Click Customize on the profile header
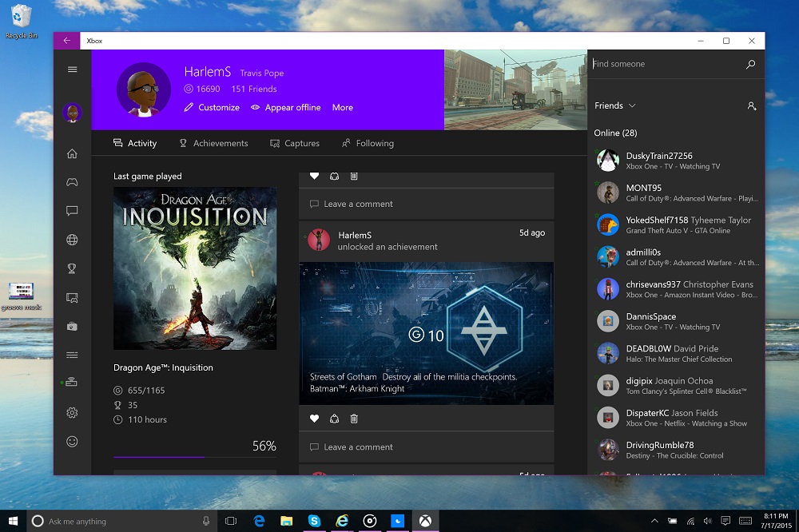 [212, 108]
